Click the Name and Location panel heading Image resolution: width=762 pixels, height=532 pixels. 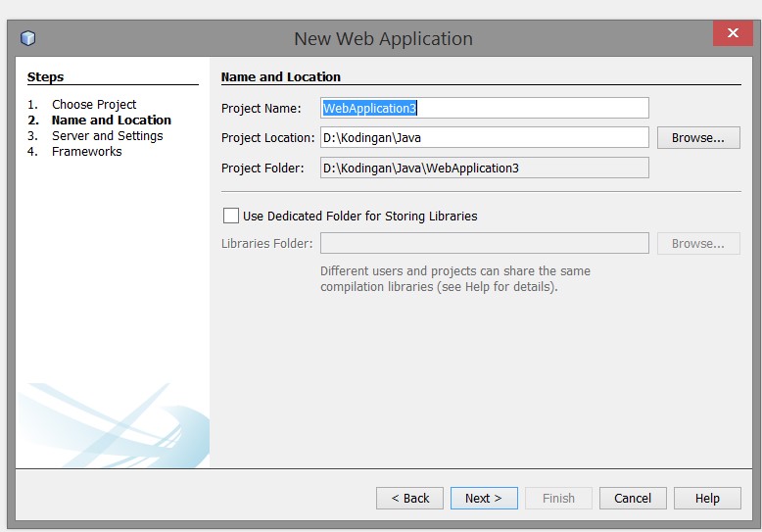(281, 76)
